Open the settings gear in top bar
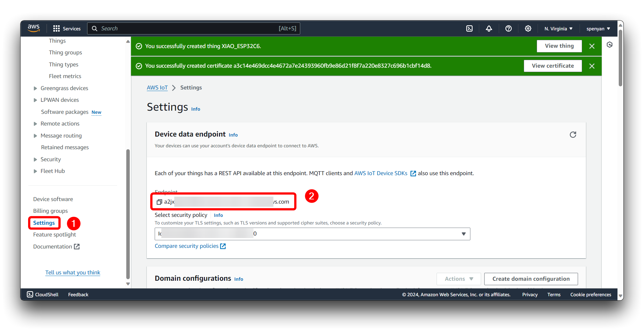The width and height of the screenshot is (644, 331). tap(528, 28)
